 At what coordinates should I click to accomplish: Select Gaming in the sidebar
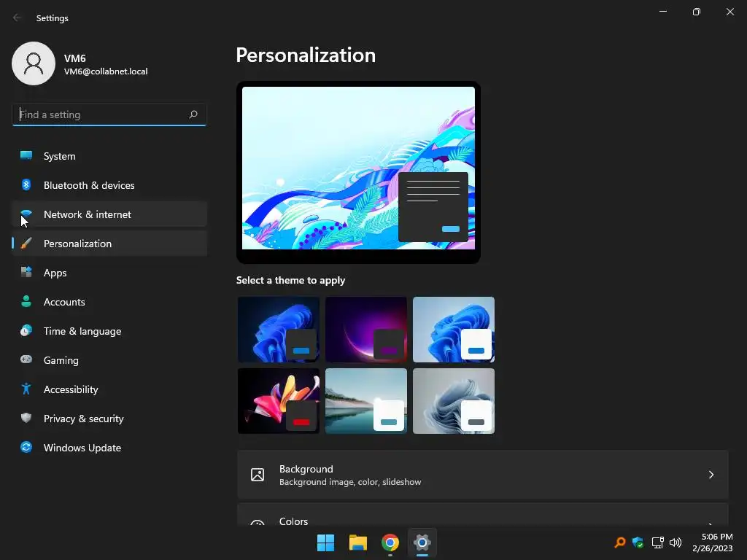coord(109,360)
